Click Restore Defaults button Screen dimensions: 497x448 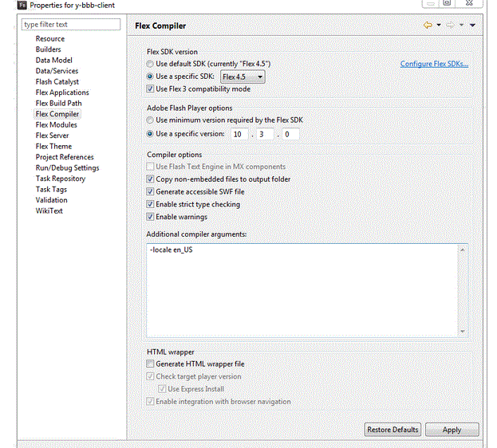[x=392, y=430]
